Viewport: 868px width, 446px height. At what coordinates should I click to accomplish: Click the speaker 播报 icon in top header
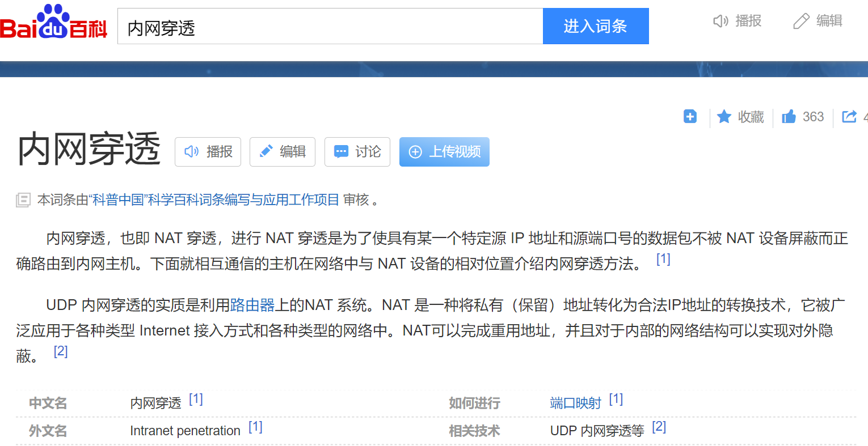point(721,22)
